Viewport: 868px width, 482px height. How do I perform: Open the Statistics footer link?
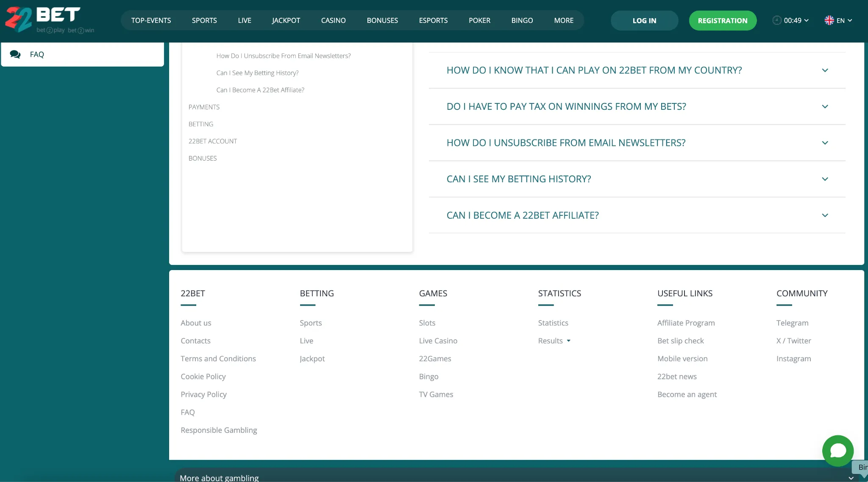553,323
